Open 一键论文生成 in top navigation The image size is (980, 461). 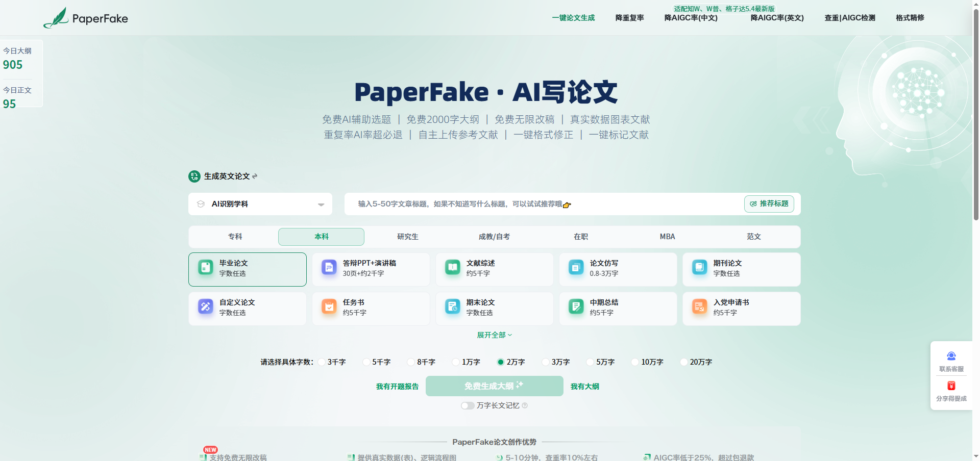point(573,18)
